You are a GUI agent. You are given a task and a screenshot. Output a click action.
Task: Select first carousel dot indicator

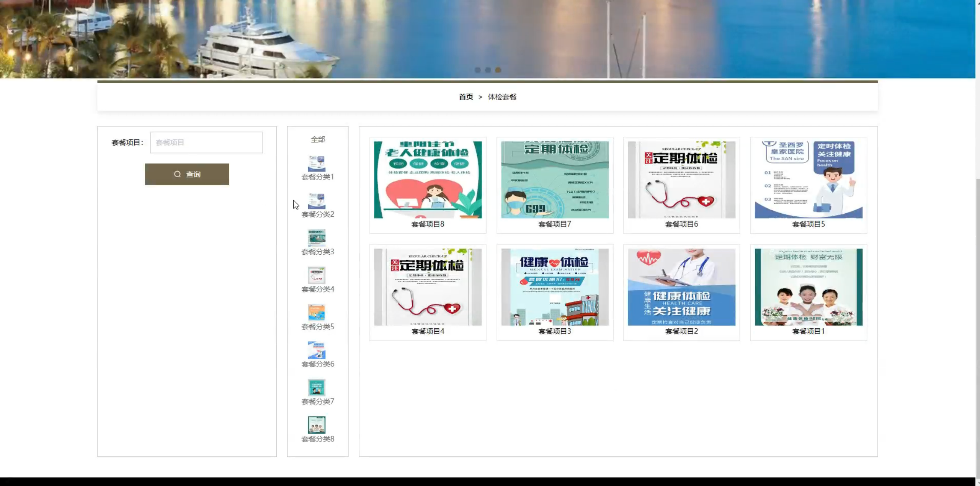coord(477,70)
